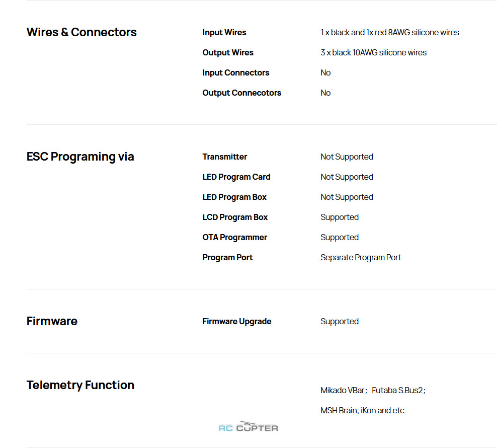Click the Output Wires label
This screenshot has height=448, width=497.
click(x=228, y=53)
